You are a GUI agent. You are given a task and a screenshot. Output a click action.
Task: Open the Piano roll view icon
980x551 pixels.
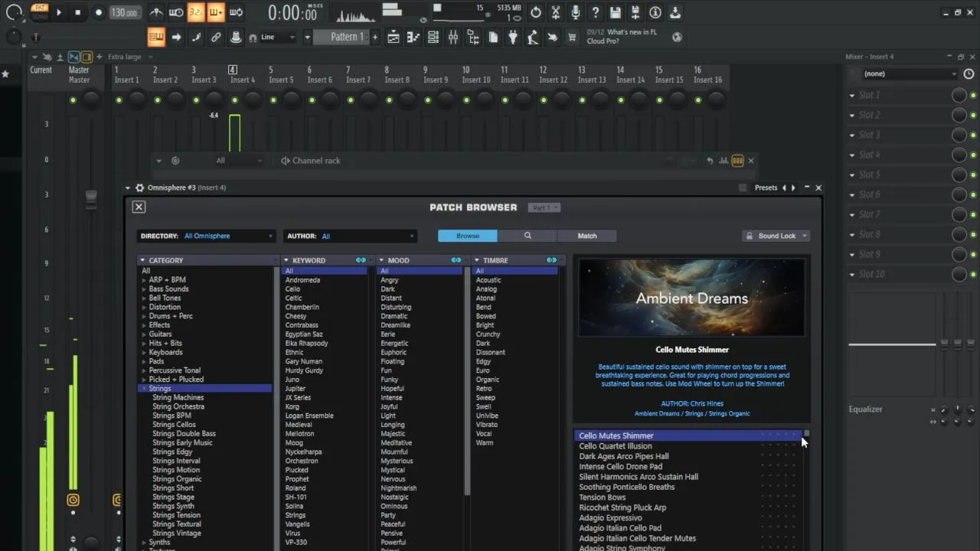tap(413, 37)
